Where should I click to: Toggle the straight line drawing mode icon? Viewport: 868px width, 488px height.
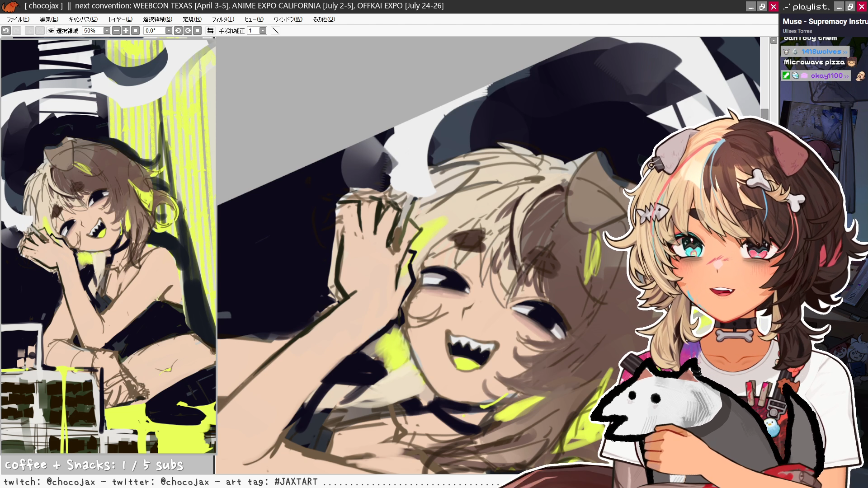(275, 31)
